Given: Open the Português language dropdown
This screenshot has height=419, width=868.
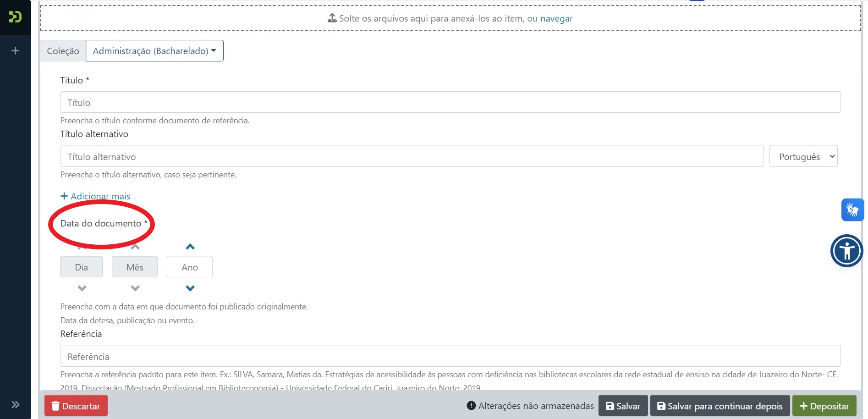Looking at the screenshot, I should point(803,157).
